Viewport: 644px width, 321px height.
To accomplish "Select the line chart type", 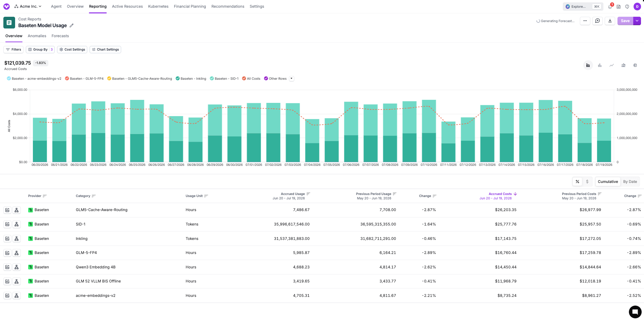I will (611, 65).
